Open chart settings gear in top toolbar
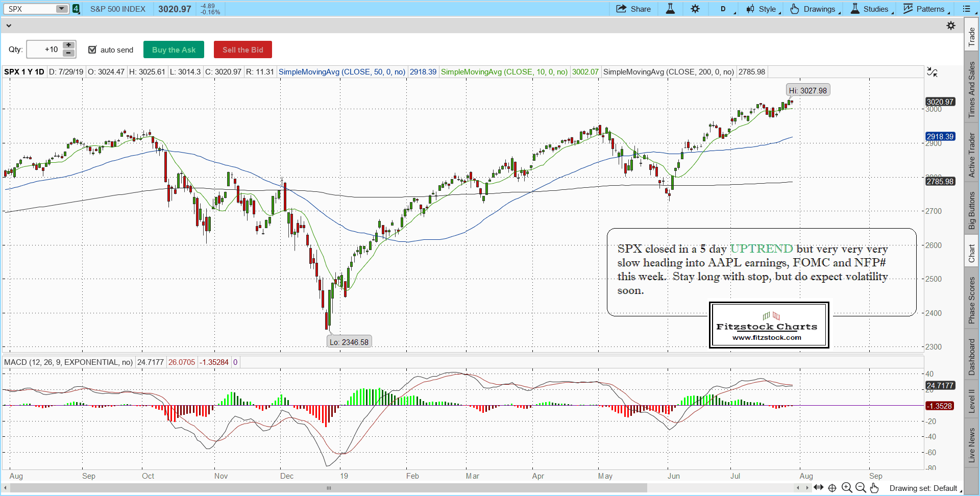The image size is (980, 496). (695, 9)
